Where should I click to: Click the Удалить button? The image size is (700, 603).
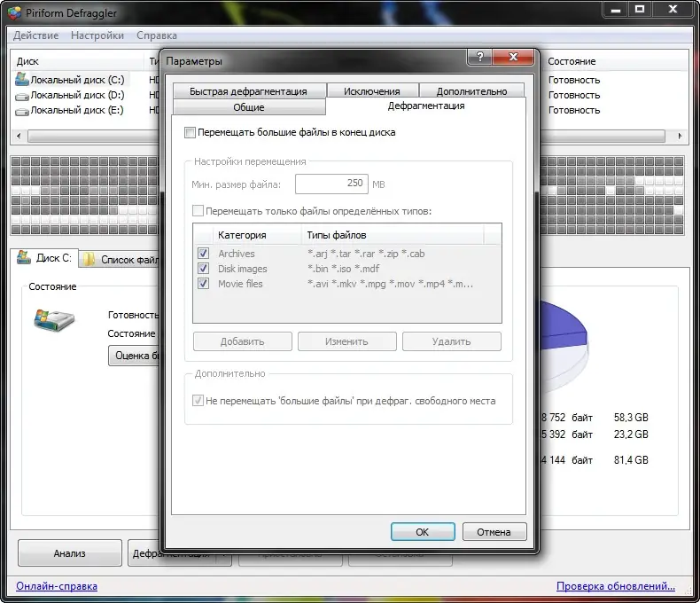tap(451, 341)
